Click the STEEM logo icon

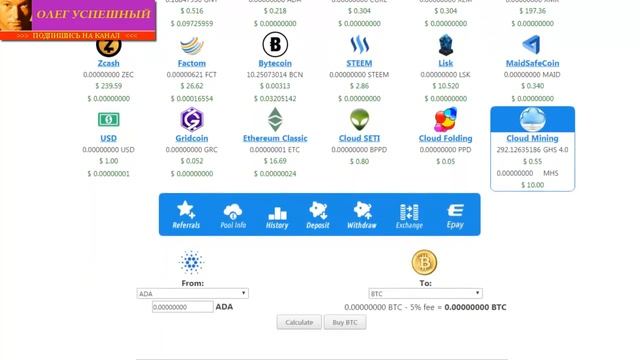[360, 44]
